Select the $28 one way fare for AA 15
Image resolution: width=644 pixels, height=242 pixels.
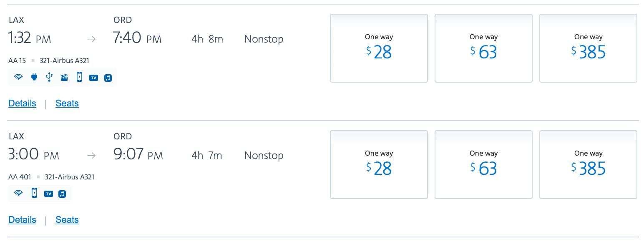[x=378, y=48]
